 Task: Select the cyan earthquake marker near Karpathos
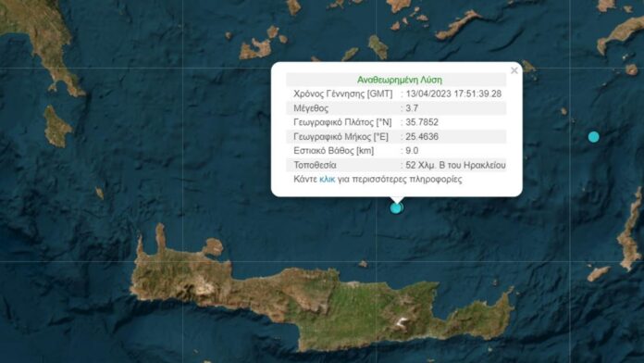click(x=593, y=137)
